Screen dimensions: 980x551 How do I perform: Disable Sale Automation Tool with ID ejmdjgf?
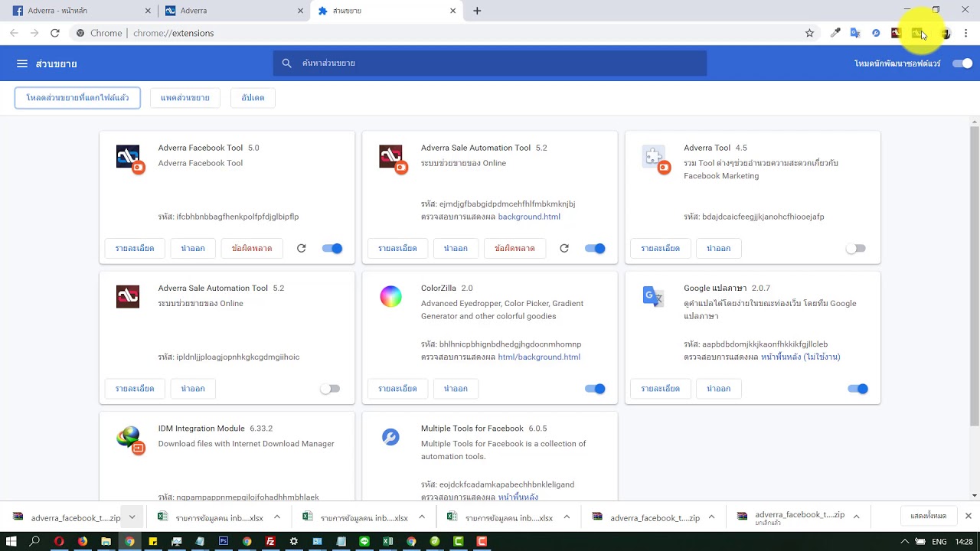(x=595, y=248)
